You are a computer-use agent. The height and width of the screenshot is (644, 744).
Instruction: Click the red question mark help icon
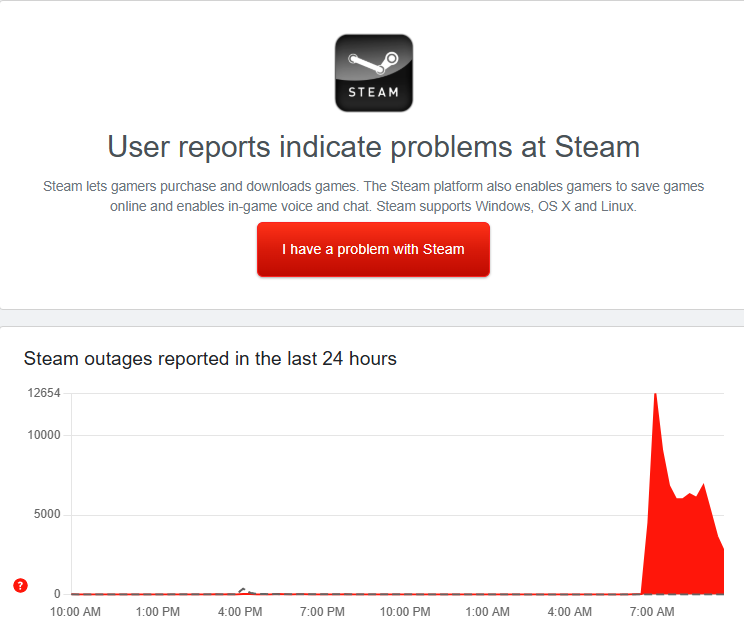[20, 585]
